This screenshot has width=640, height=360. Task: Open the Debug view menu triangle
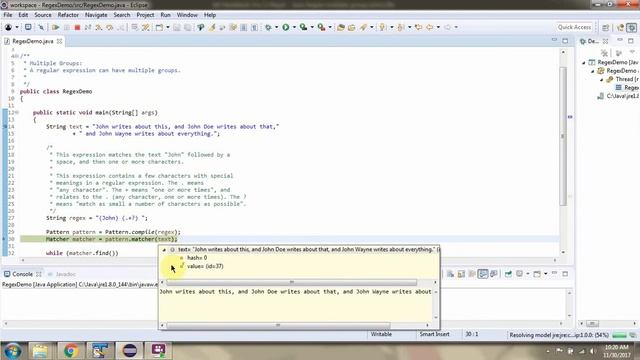(x=632, y=53)
